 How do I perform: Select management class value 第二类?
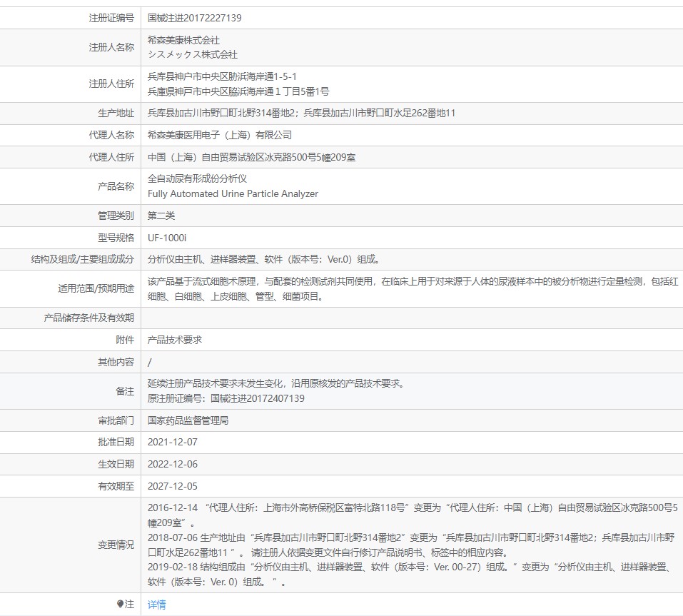[x=161, y=216]
